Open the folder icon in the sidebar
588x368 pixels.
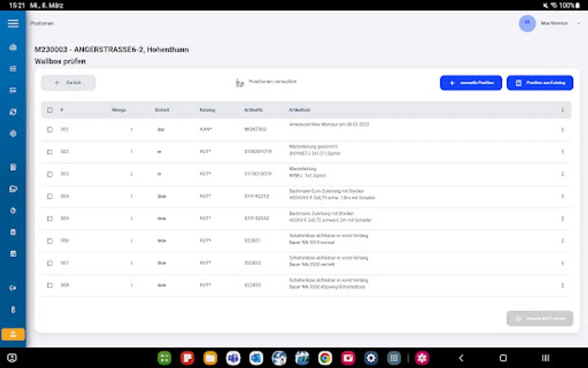tap(13, 189)
